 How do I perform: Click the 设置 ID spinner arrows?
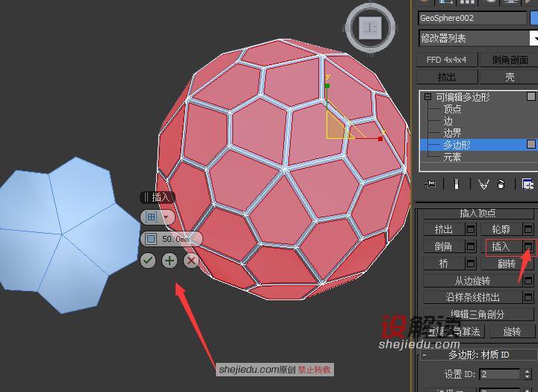tap(528, 374)
